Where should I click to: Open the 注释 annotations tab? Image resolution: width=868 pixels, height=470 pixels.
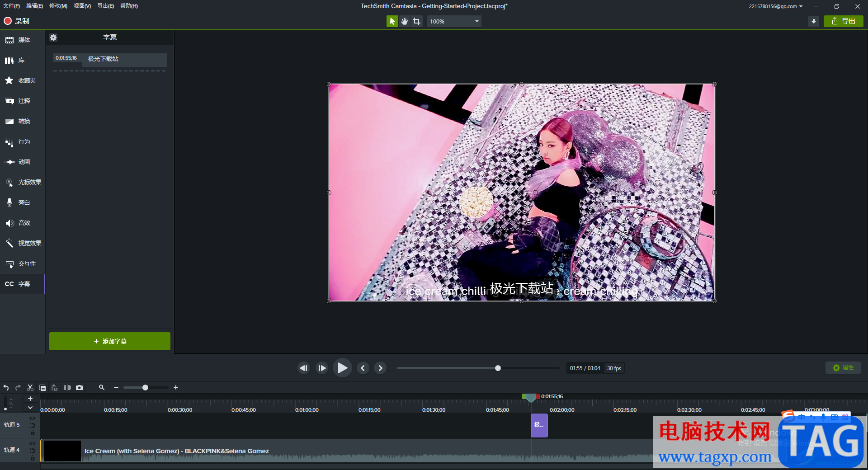point(22,101)
